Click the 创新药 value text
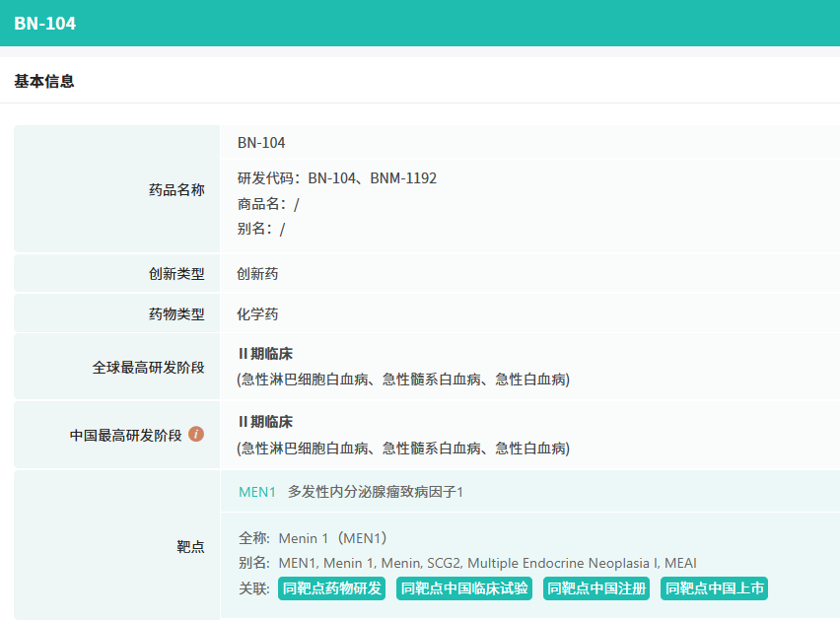Image resolution: width=840 pixels, height=621 pixels. pos(257,274)
